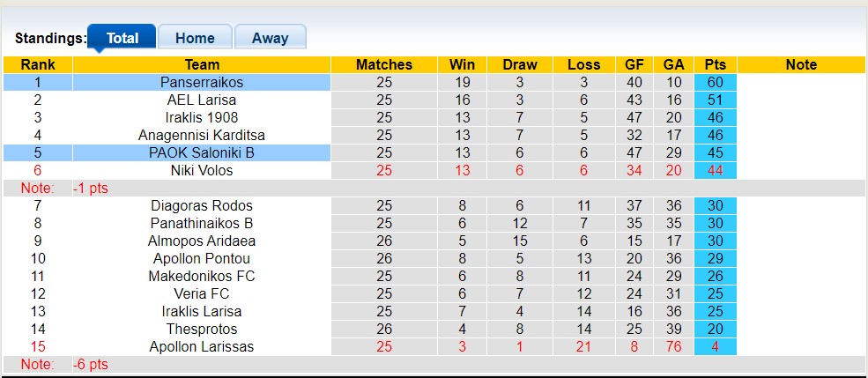
Task: Open the Apollon Pontou team link
Action: [x=202, y=258]
